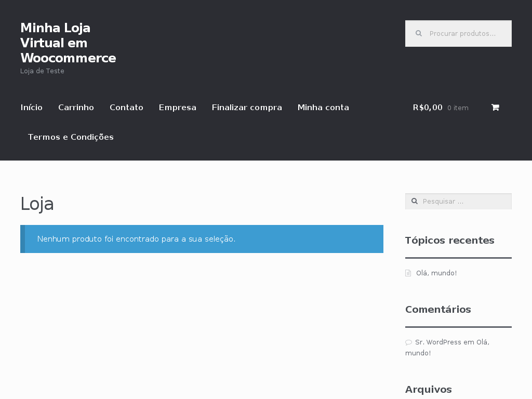
Task: Click the "R$0,00 0 item" cart total
Action: tap(441, 108)
